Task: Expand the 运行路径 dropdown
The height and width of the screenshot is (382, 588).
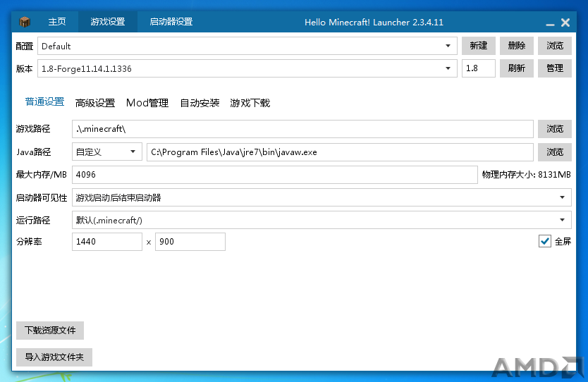Action: pos(321,220)
